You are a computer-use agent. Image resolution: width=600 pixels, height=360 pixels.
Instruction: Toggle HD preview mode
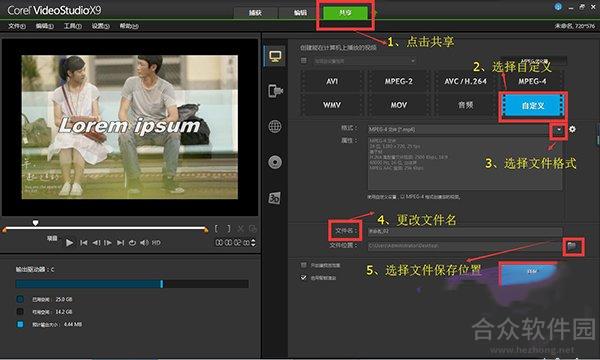156,243
